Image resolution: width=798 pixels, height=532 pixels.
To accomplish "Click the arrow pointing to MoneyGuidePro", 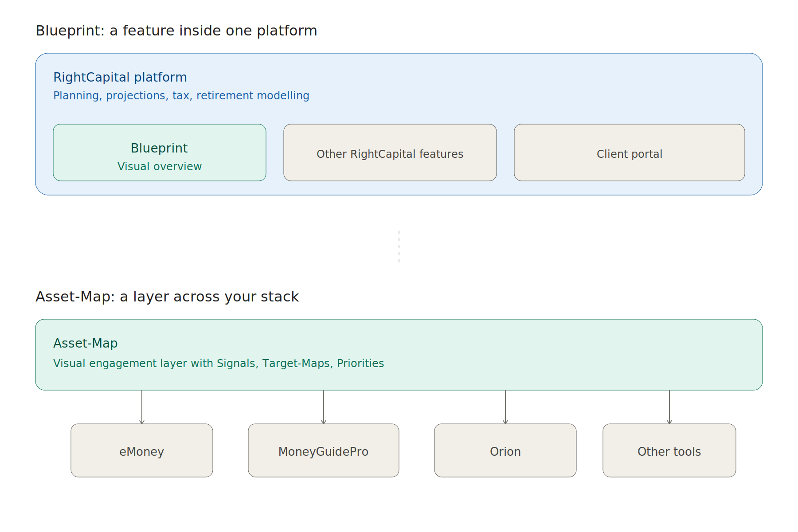I will [324, 407].
